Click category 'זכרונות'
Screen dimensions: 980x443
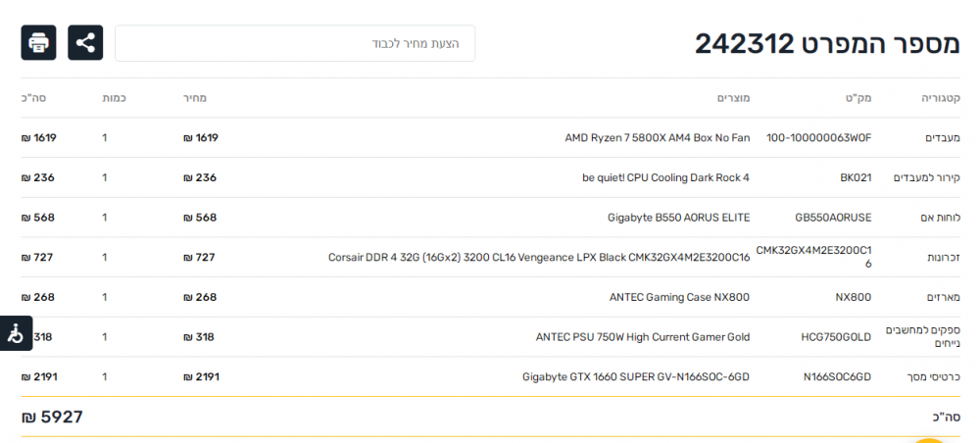click(x=942, y=258)
